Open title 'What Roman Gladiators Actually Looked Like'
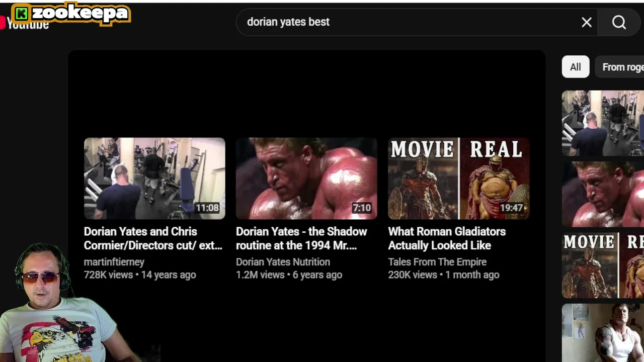Image resolution: width=644 pixels, height=362 pixels. [447, 238]
